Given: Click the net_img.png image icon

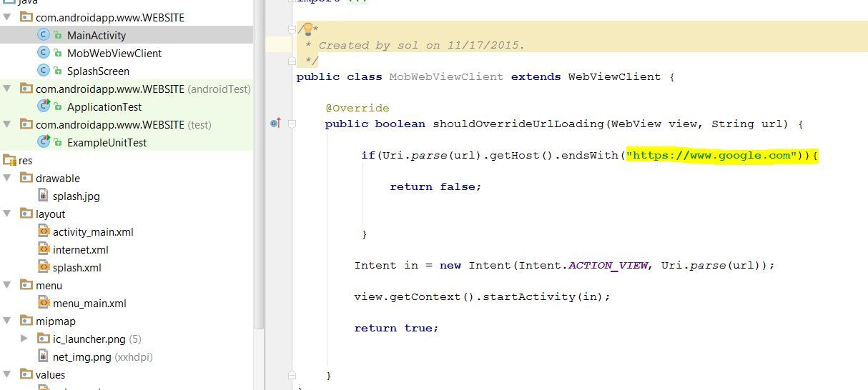Looking at the screenshot, I should (x=44, y=356).
